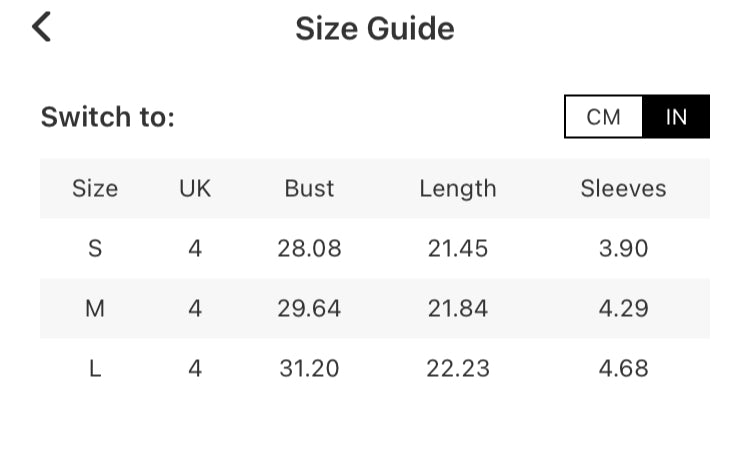Click the Switch to label

pyautogui.click(x=108, y=117)
